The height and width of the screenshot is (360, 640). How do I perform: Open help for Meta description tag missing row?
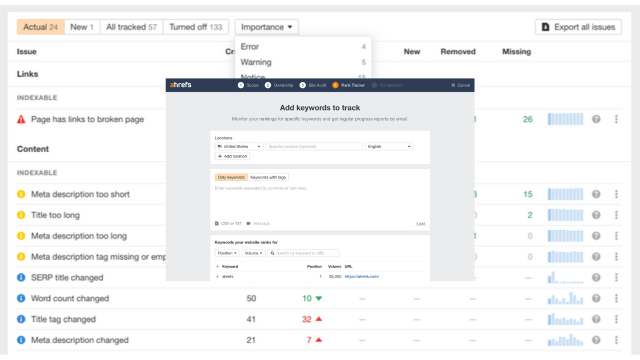(596, 257)
